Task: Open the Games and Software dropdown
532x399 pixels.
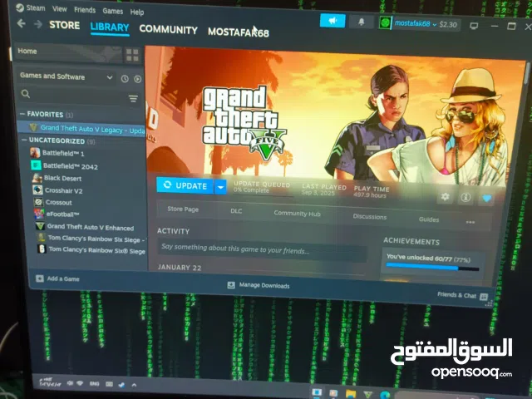Action: [x=66, y=76]
